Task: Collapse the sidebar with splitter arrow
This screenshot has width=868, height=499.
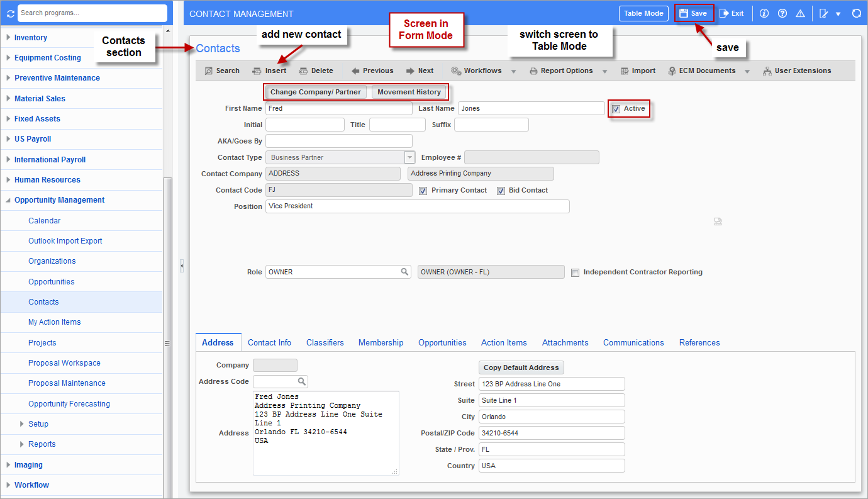Action: 182,266
